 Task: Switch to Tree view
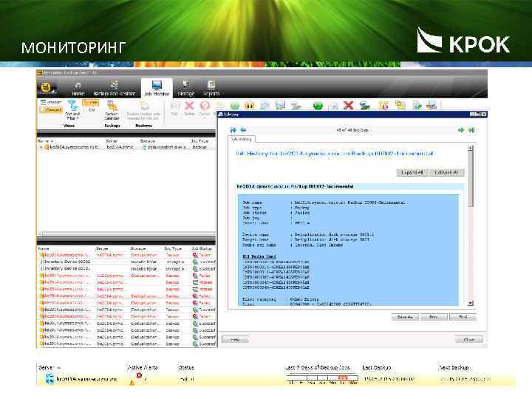[x=91, y=102]
